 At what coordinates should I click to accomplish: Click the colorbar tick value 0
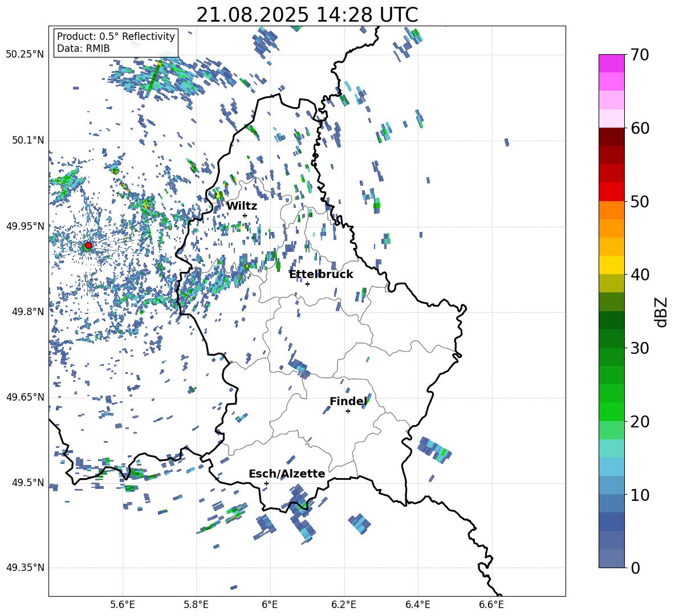tap(635, 568)
